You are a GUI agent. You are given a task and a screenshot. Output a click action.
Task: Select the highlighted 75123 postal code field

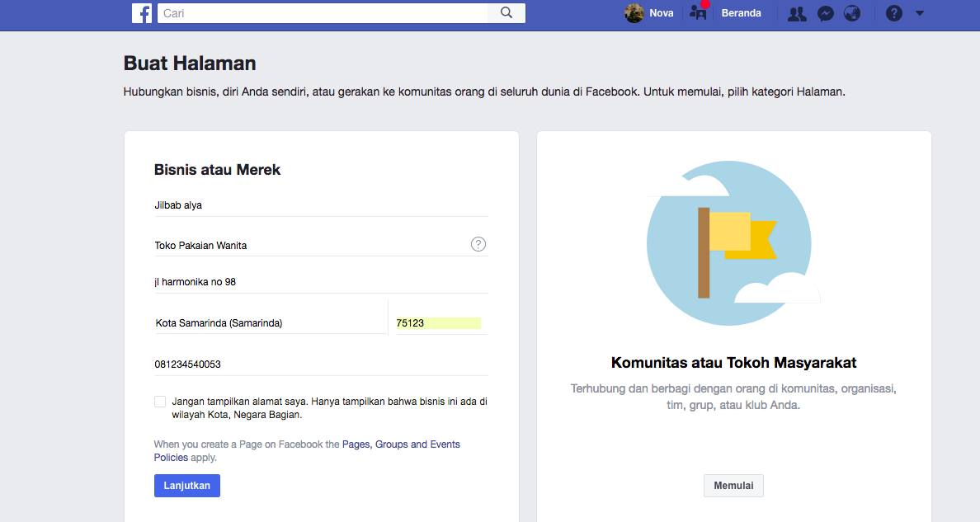point(438,322)
